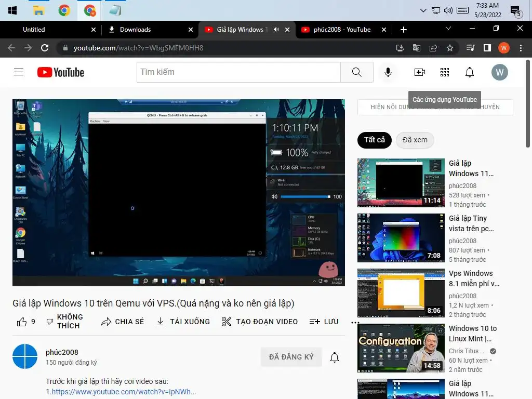Open the account avatar W in the YouTube header
The height and width of the screenshot is (399, 532).
pyautogui.click(x=499, y=72)
